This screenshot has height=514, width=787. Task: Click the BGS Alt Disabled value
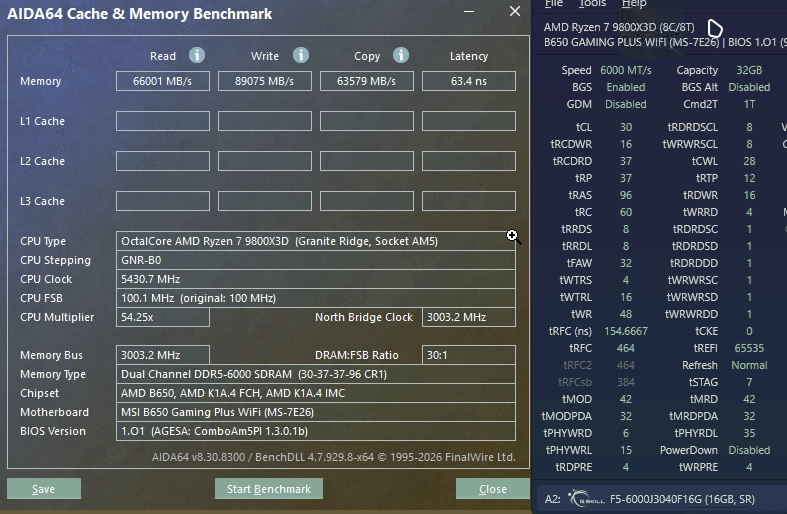click(749, 87)
